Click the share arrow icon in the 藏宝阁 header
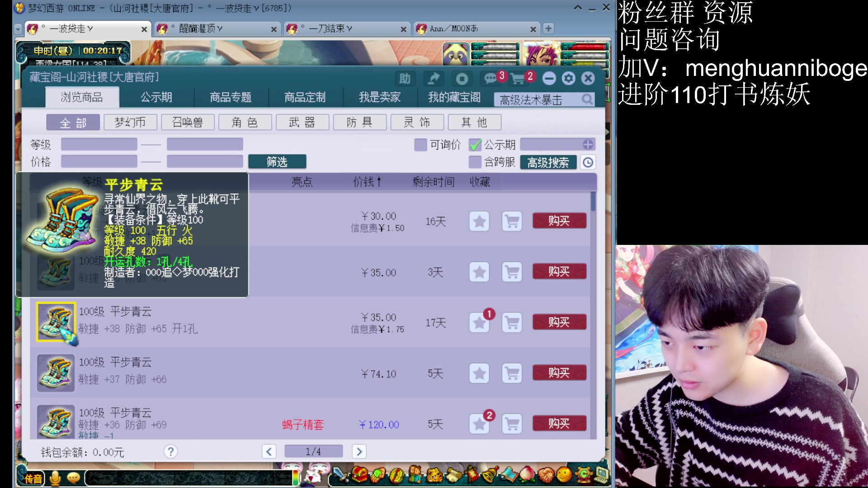 (433, 79)
